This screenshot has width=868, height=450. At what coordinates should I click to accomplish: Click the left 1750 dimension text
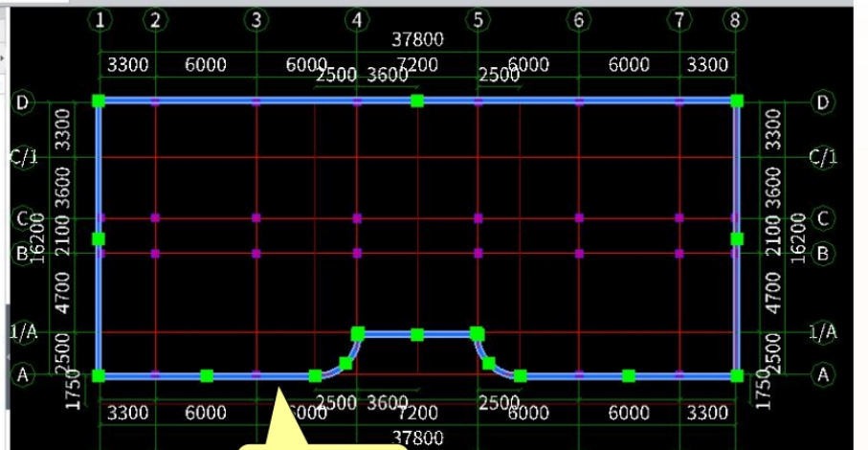74,390
